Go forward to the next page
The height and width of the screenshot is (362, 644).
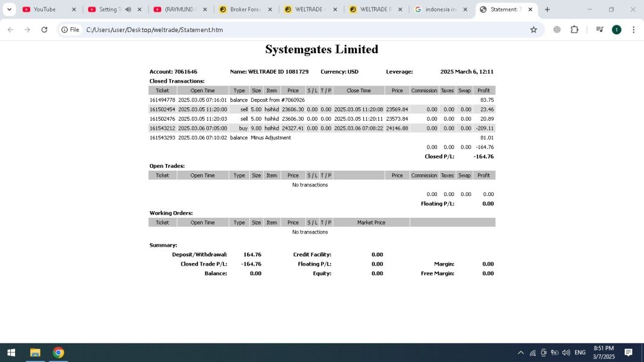pyautogui.click(x=27, y=30)
